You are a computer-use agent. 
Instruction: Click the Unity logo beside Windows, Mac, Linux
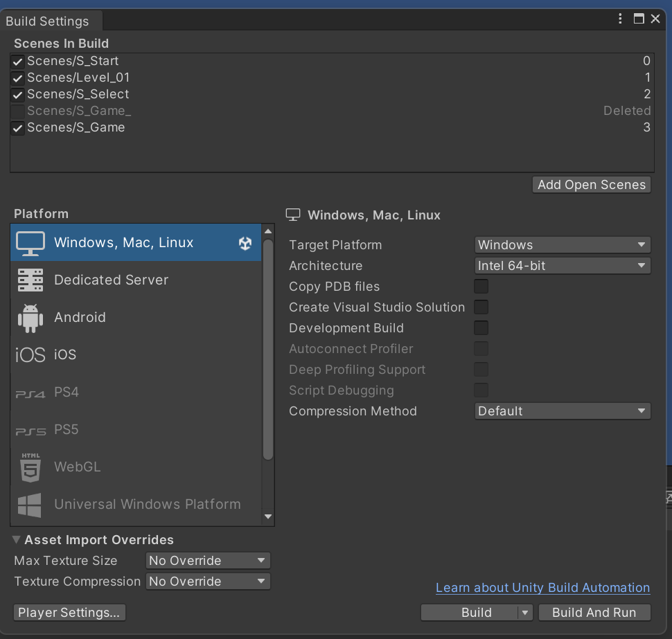point(245,243)
